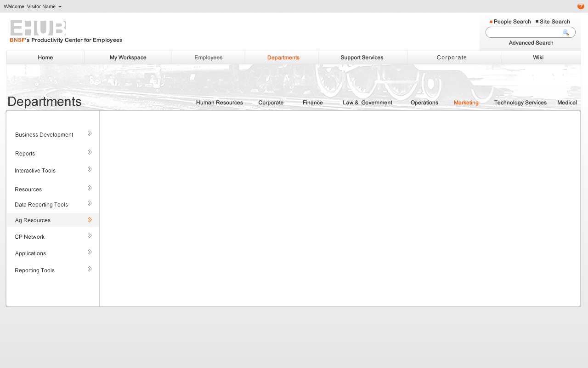Expand the Reporting Tools arrow

pyautogui.click(x=90, y=269)
